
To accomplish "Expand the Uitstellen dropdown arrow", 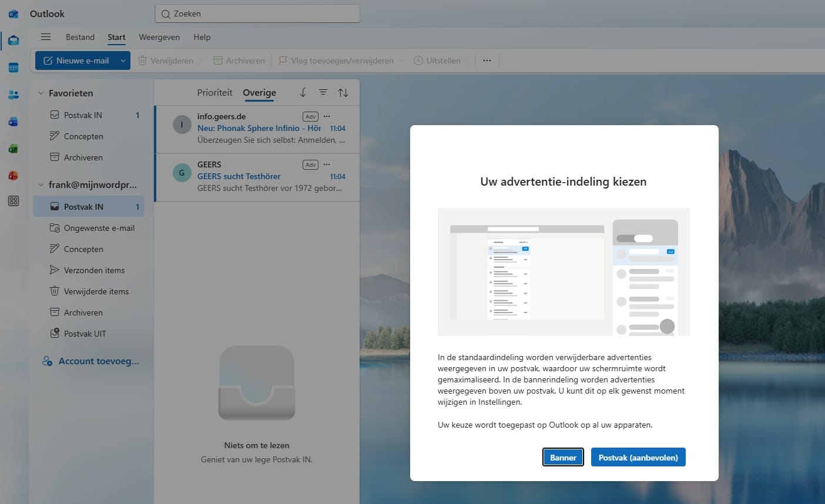I will 467,61.
